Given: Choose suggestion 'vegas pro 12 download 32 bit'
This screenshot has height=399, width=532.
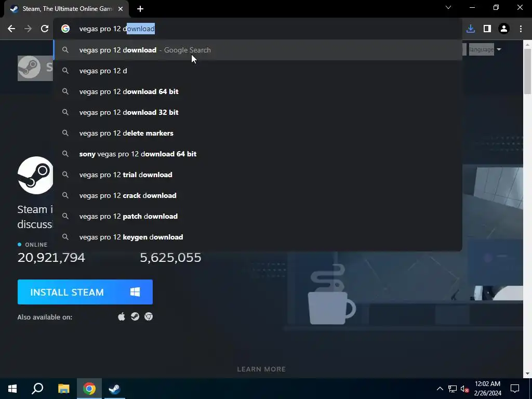Looking at the screenshot, I should tap(258, 112).
